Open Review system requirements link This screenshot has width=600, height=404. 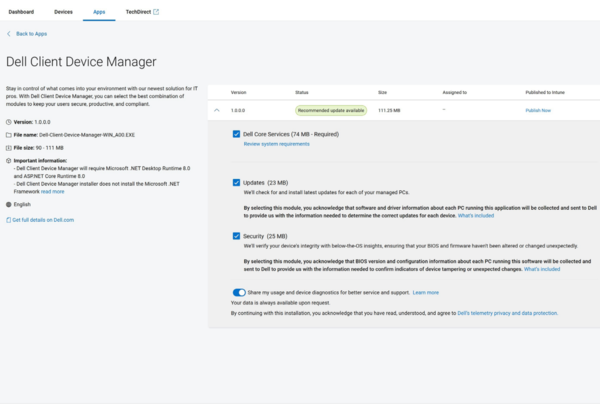click(276, 144)
